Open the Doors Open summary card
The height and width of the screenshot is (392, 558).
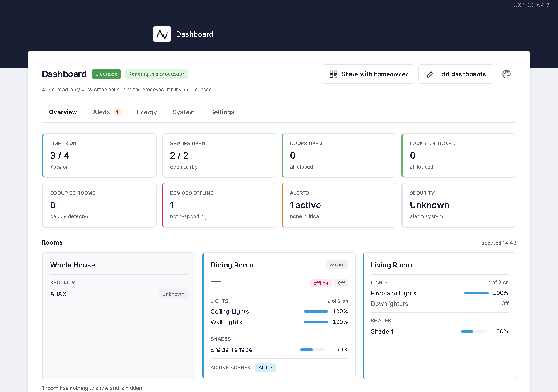(339, 155)
